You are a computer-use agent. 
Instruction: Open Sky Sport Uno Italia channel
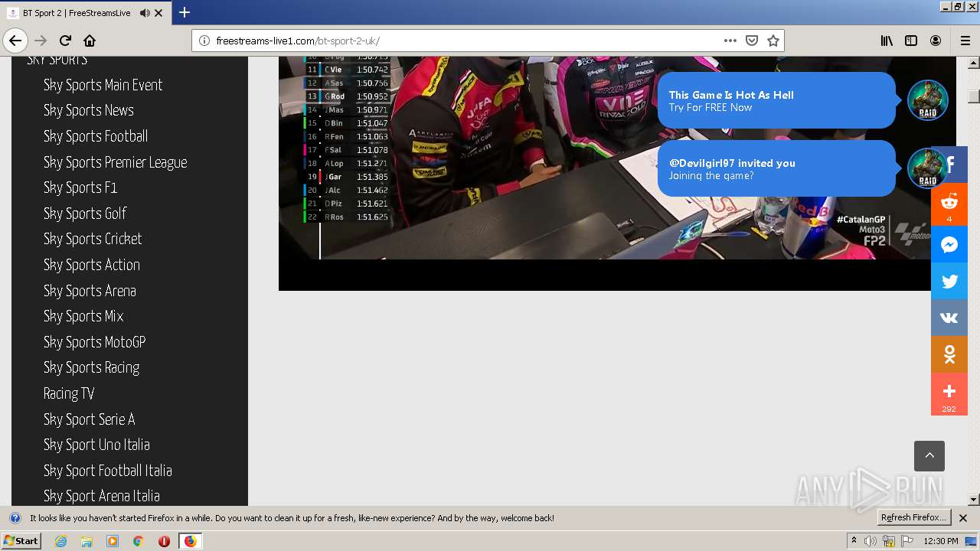click(96, 445)
